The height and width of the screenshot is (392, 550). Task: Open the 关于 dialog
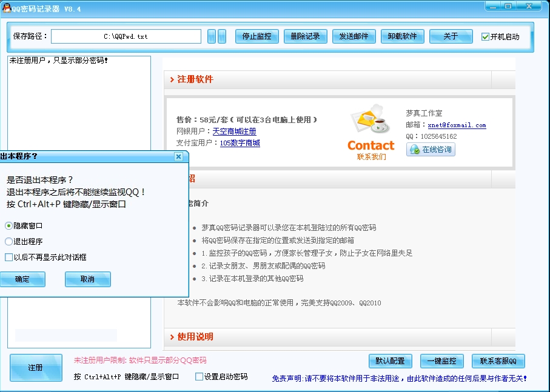pyautogui.click(x=451, y=36)
